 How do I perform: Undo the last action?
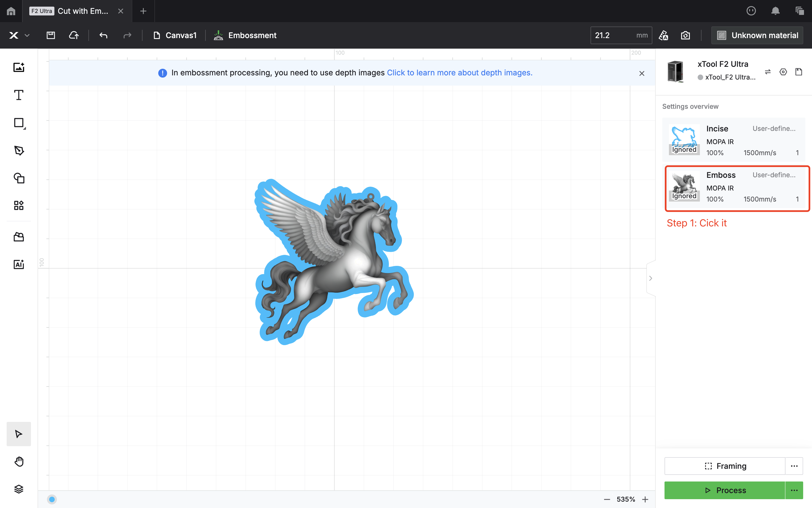103,35
